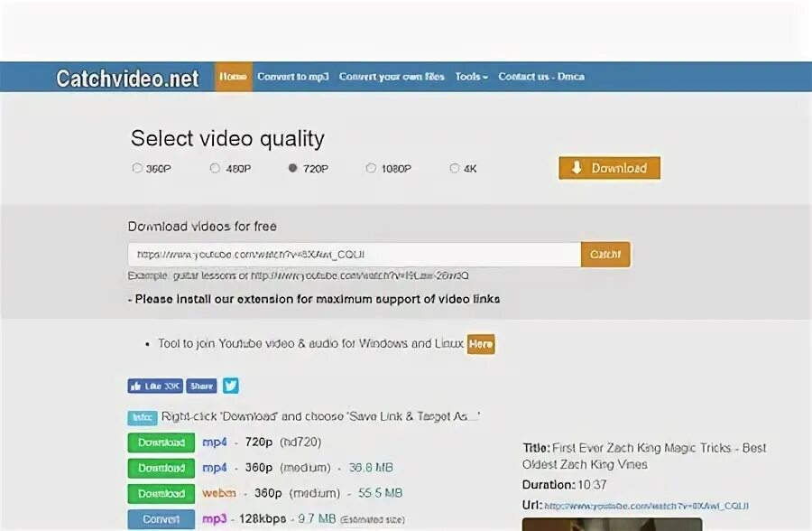Screen dimensions: 812x531
Task: Click the Catchvideo.net logo
Action: [126, 77]
